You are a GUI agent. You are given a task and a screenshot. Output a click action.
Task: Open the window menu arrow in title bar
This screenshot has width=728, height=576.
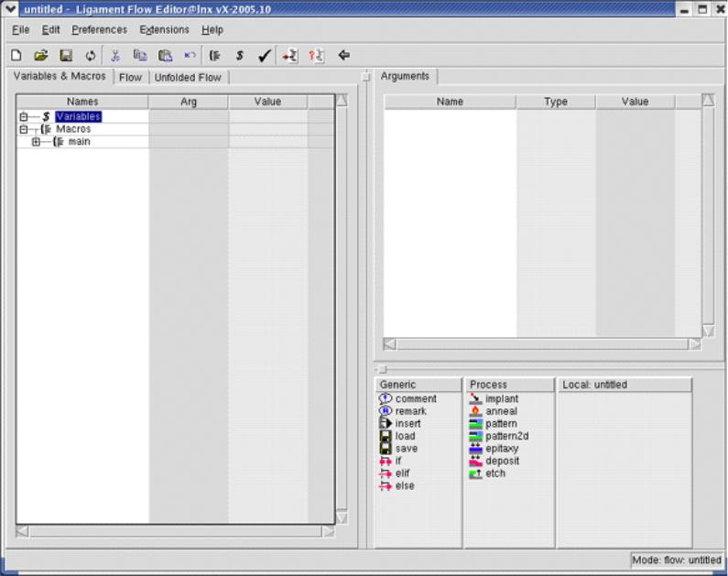point(10,9)
